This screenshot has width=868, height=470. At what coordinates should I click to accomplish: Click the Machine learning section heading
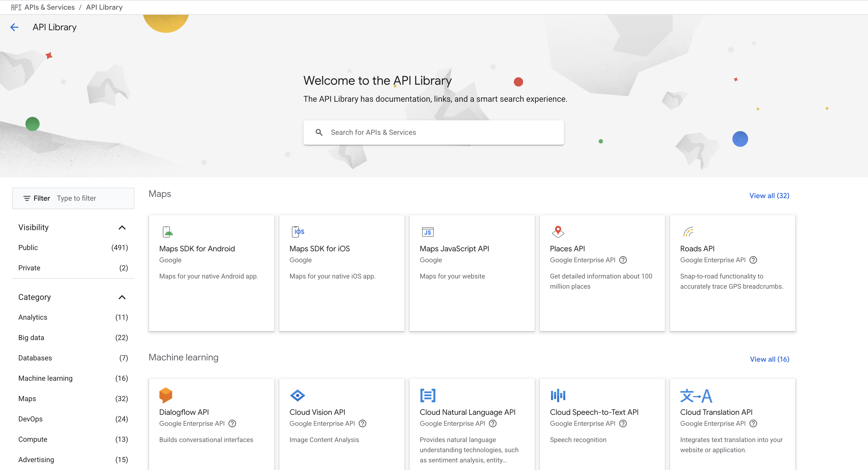click(x=183, y=357)
